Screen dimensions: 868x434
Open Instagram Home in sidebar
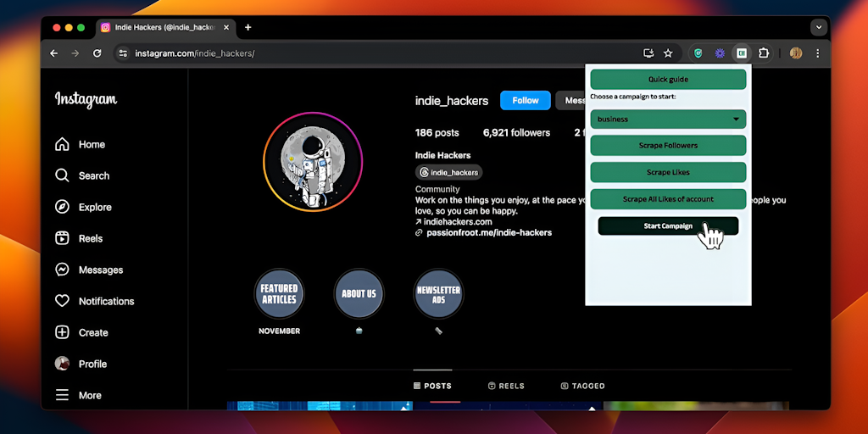point(81,144)
